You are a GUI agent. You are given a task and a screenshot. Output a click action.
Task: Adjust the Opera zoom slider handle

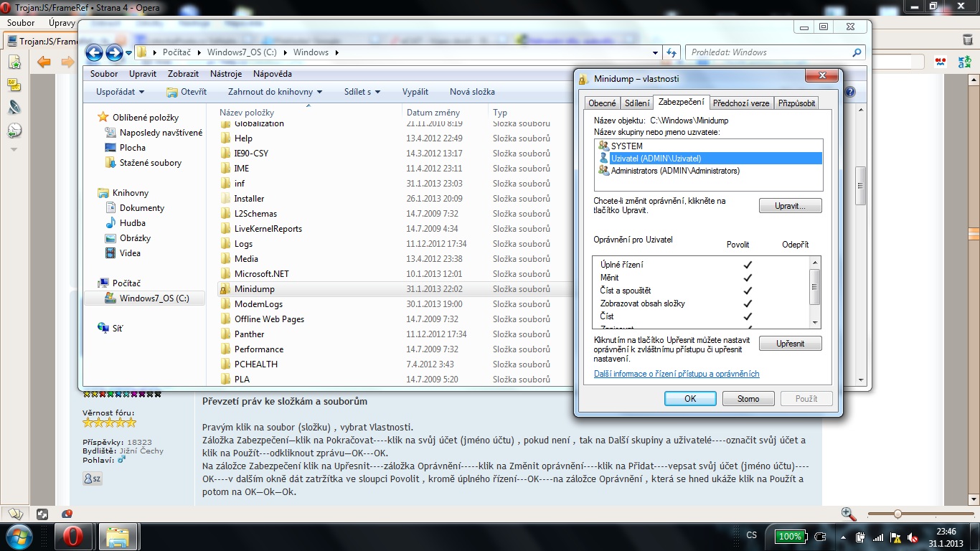pos(897,514)
